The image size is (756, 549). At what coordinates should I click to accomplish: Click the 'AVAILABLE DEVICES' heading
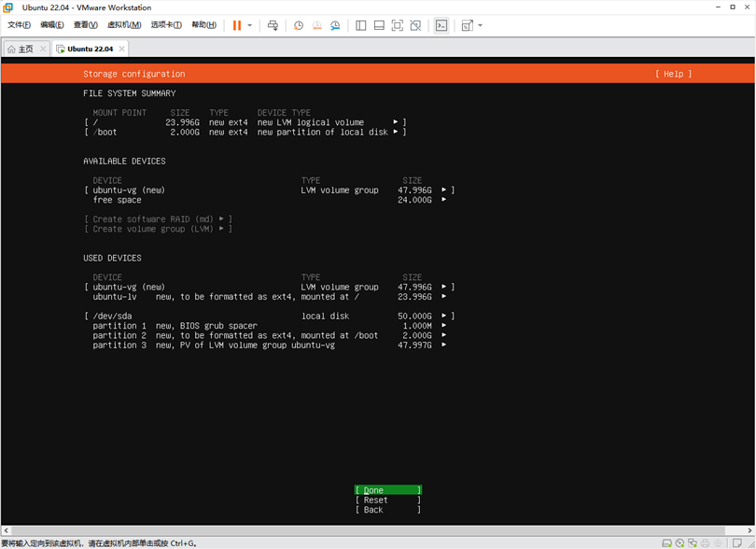pyautogui.click(x=124, y=162)
